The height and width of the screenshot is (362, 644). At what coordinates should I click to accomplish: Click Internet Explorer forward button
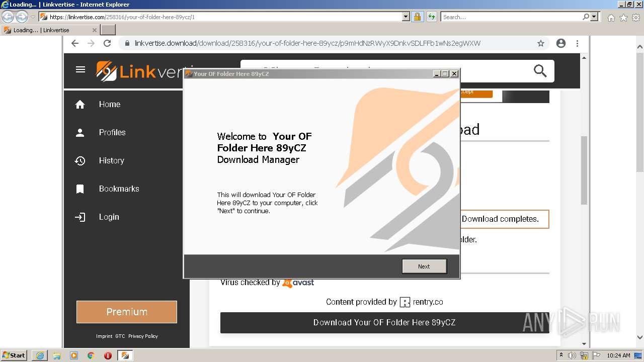click(22, 17)
